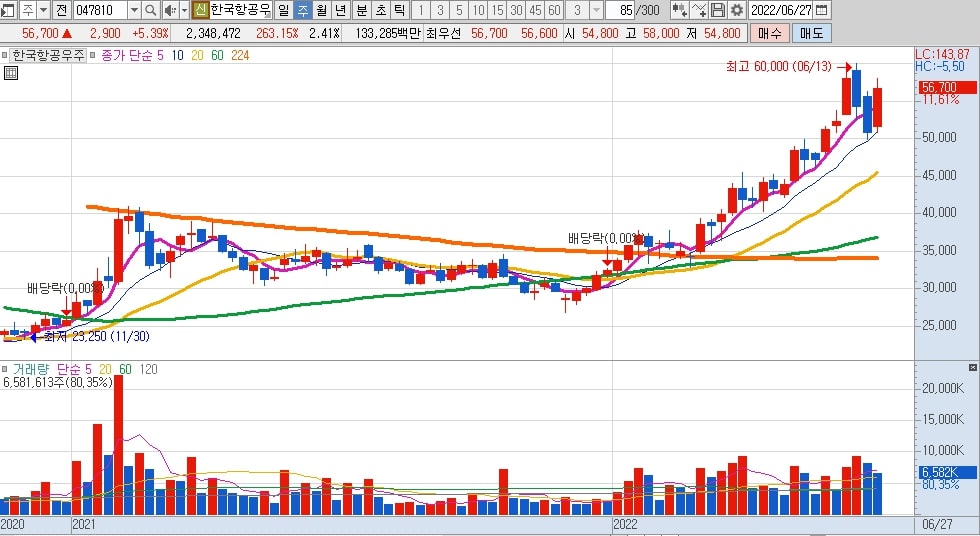Switch to tick chart 틱

399,10
